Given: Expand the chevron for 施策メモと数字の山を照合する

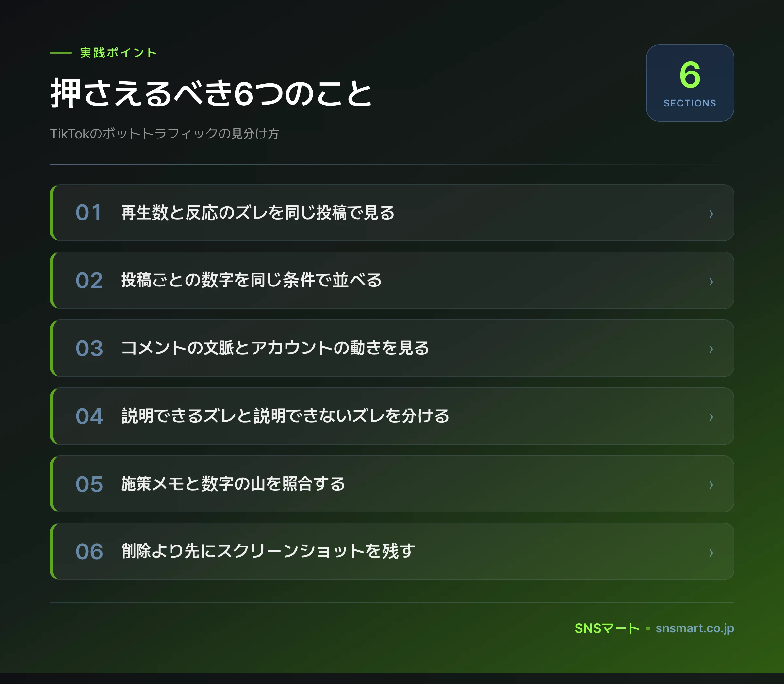Looking at the screenshot, I should coord(711,485).
